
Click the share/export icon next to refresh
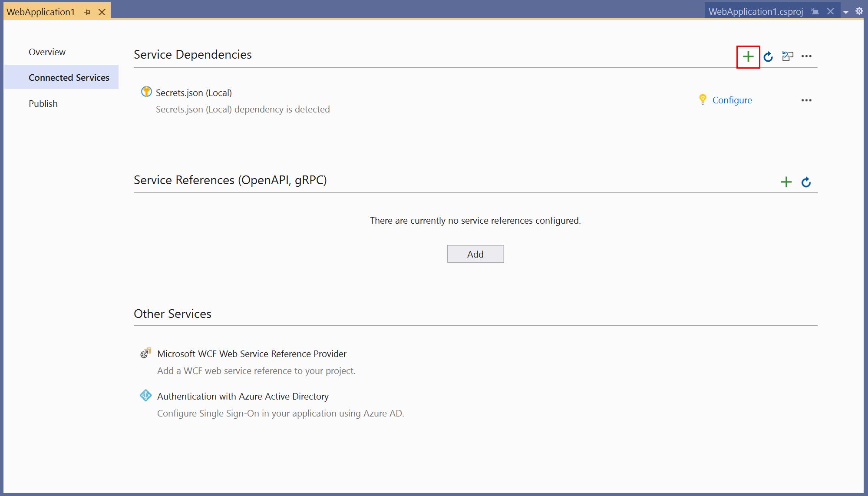pos(788,56)
